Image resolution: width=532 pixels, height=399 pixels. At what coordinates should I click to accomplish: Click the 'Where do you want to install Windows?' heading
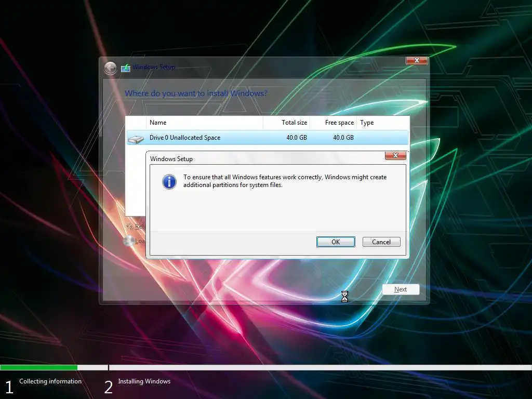(x=196, y=94)
